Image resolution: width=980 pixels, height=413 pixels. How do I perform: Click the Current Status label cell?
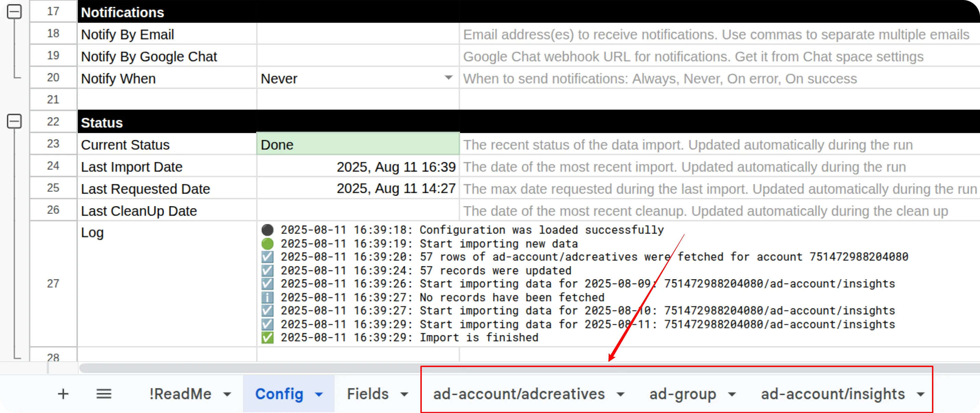[167, 144]
